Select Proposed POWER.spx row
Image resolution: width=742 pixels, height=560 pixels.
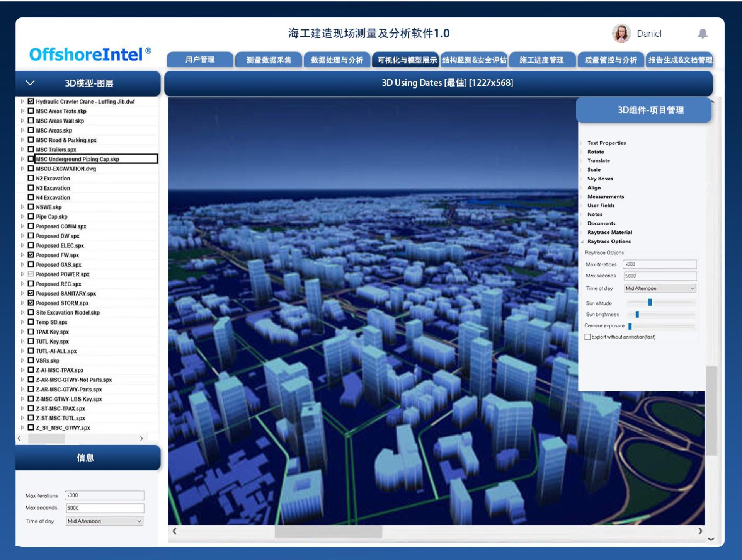coord(63,274)
